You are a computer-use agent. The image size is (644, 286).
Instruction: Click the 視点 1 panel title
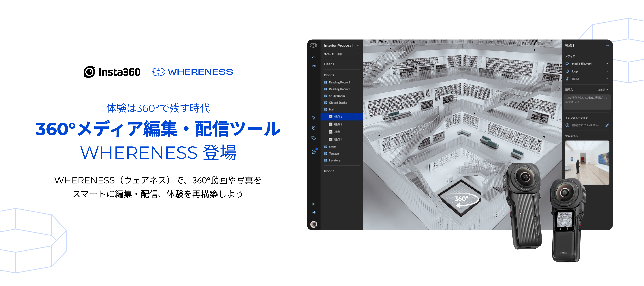pos(570,45)
